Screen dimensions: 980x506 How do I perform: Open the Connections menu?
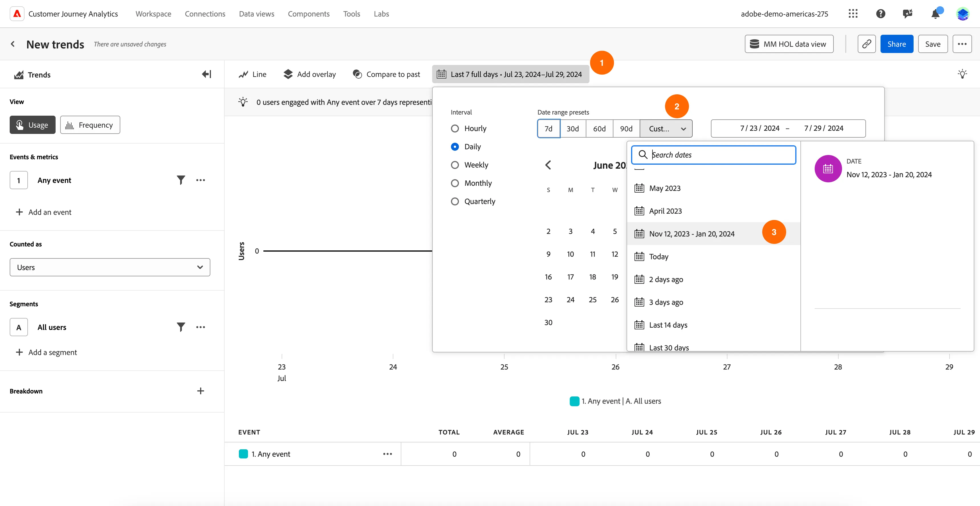pos(205,14)
